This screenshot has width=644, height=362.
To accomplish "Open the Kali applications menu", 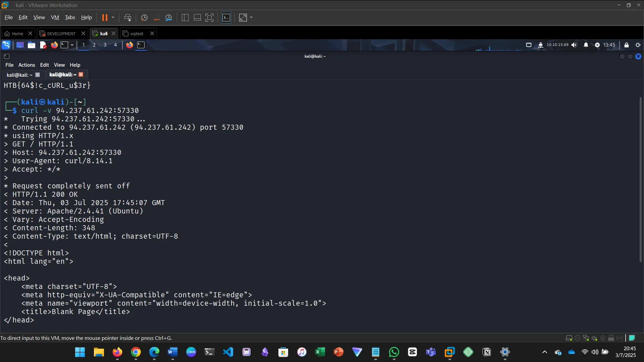I will tap(6, 45).
